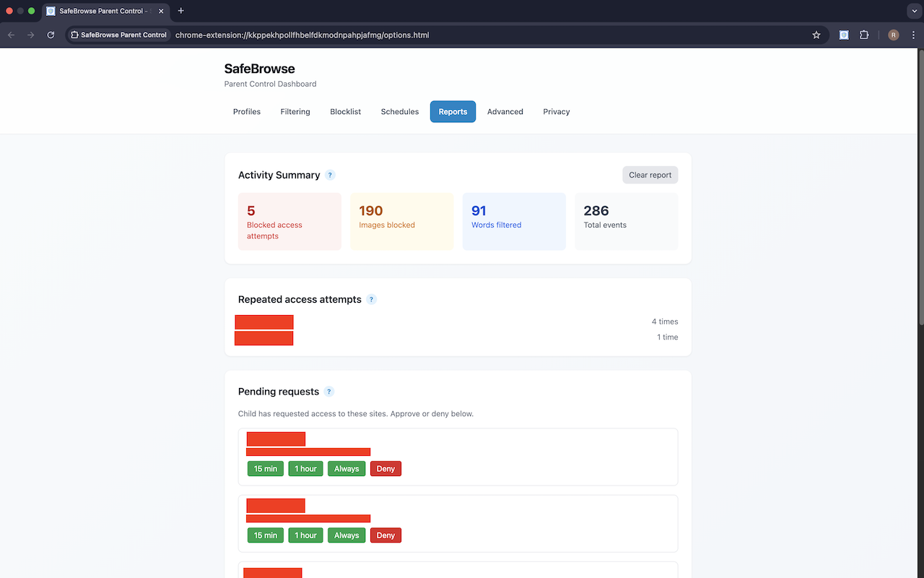Click the page vertical scrollbar
924x578 pixels.
point(920,186)
